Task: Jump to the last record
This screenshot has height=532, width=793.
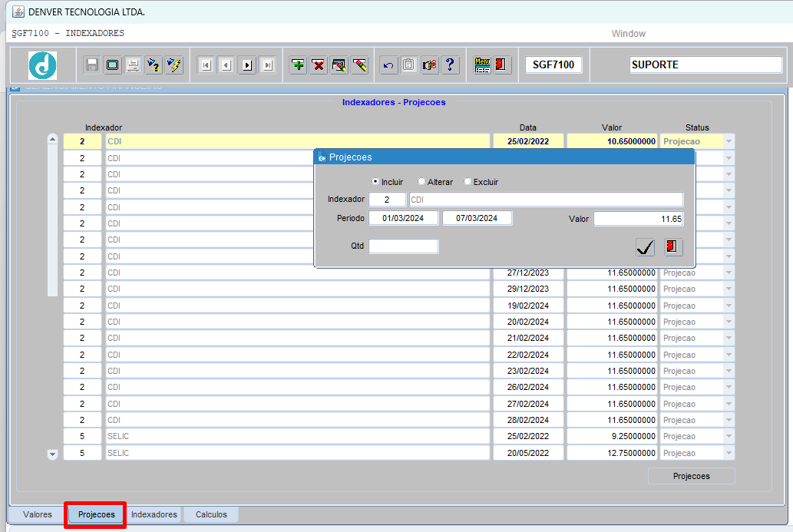Action: [x=268, y=65]
